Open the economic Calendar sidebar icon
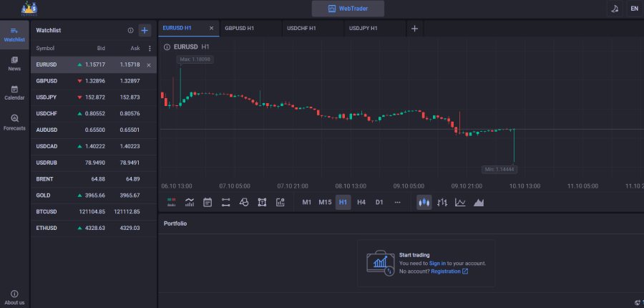Screen dimensions: 644x308 click(x=14, y=92)
